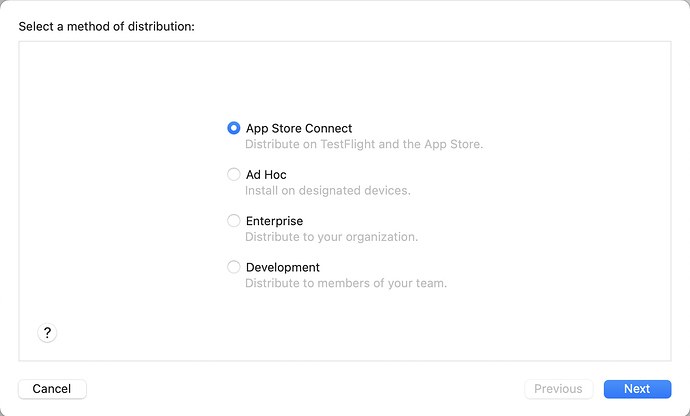Enable the Development radio button
Image resolution: width=690 pixels, height=416 pixels.
click(x=234, y=267)
